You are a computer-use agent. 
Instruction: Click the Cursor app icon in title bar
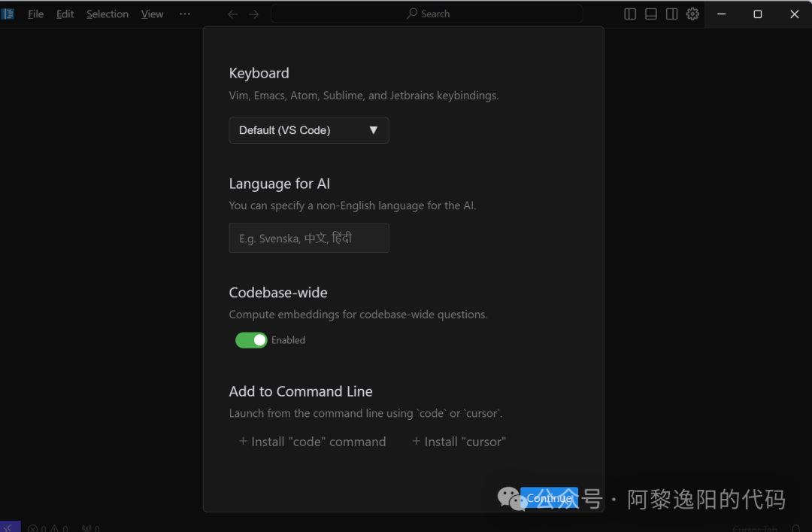tap(8, 14)
